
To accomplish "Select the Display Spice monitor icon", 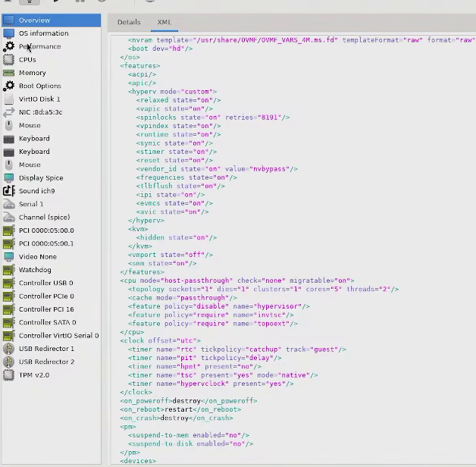I will pos(8,177).
